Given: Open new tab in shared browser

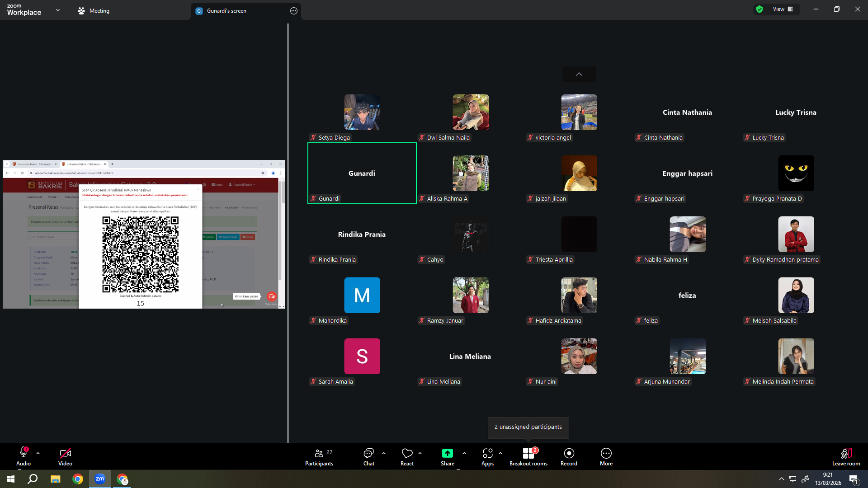Looking at the screenshot, I should 112,164.
